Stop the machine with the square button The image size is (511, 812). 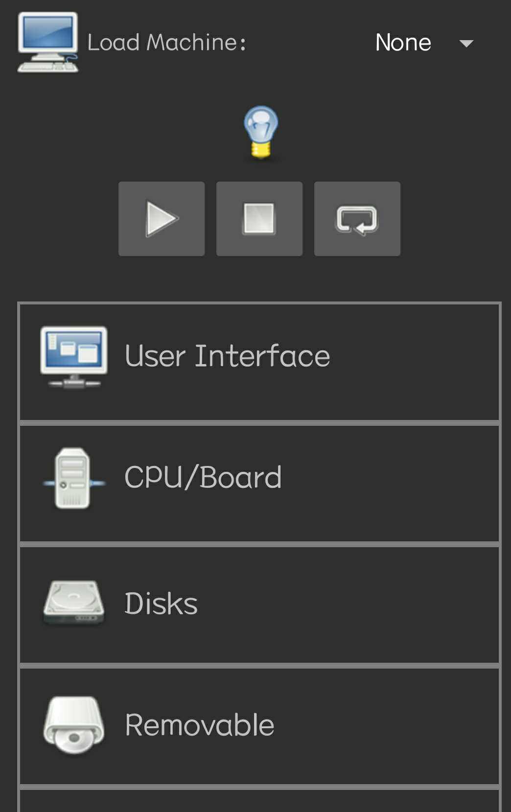coord(259,219)
